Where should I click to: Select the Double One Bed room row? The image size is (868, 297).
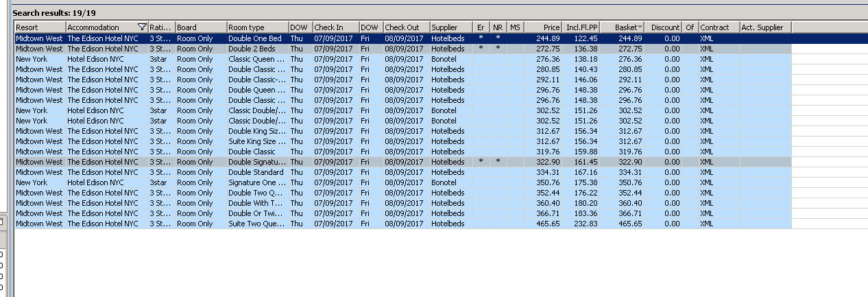click(403, 38)
